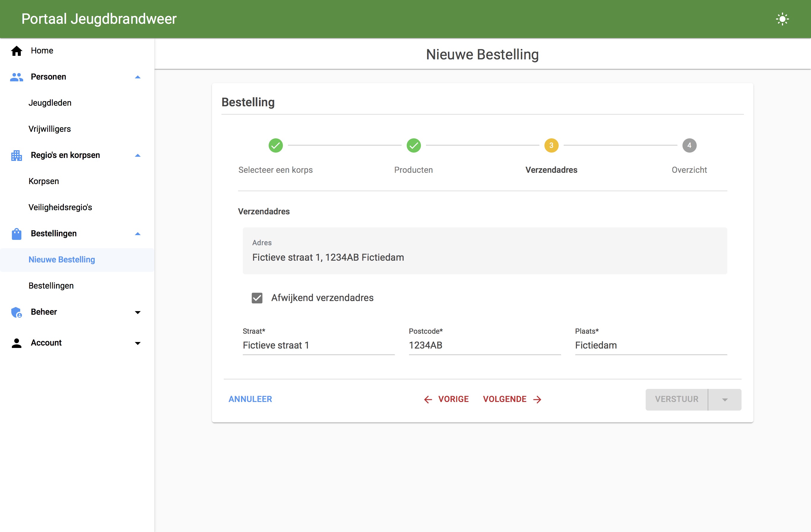Click the Bestellingen shopping bag icon
This screenshot has height=532, width=811.
[x=16, y=234]
